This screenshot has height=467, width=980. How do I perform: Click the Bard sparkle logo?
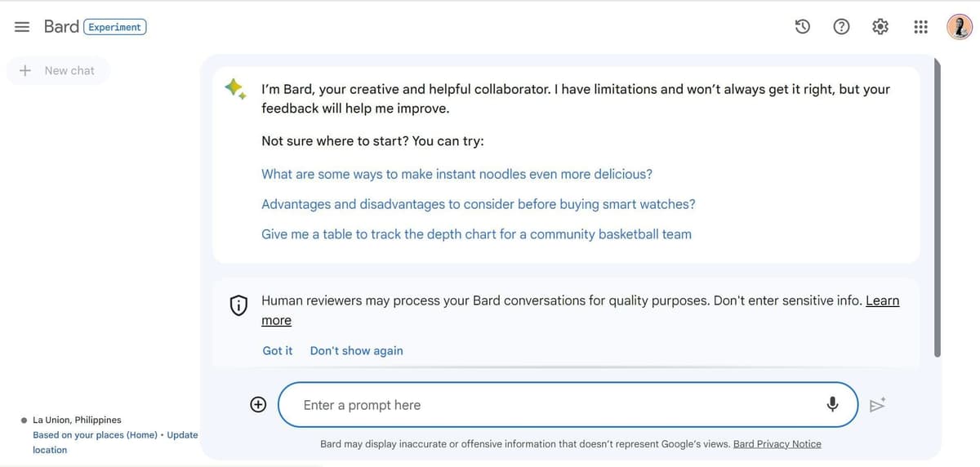236,89
